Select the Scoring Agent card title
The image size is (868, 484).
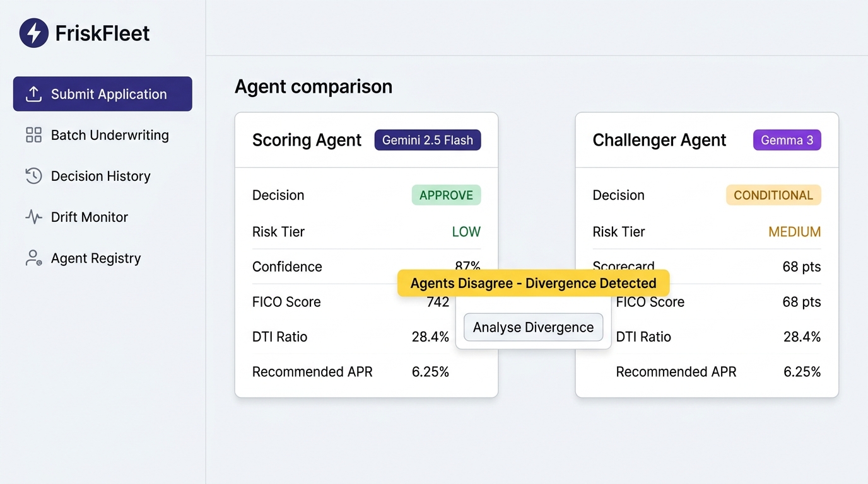pos(307,140)
